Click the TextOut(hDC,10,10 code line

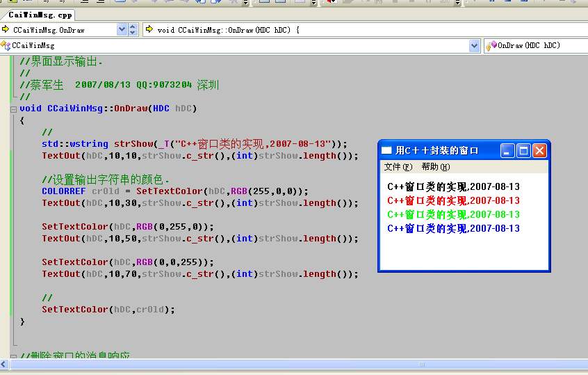click(x=200, y=156)
